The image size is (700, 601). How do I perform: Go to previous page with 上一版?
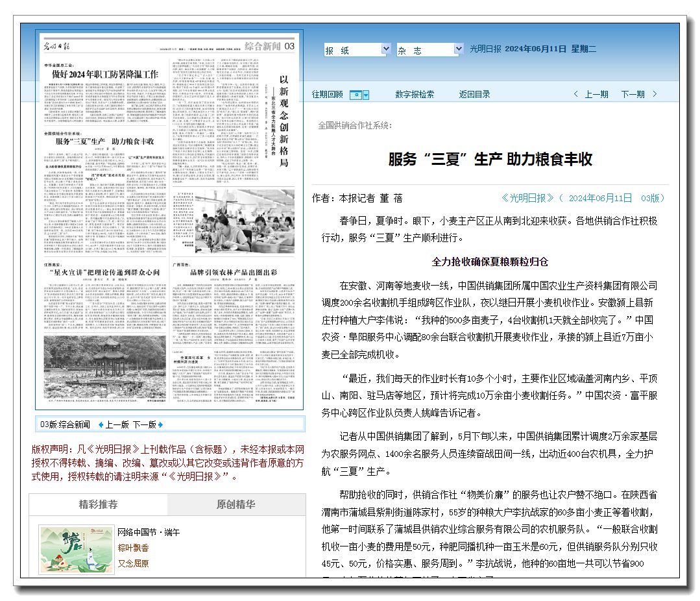(x=117, y=424)
